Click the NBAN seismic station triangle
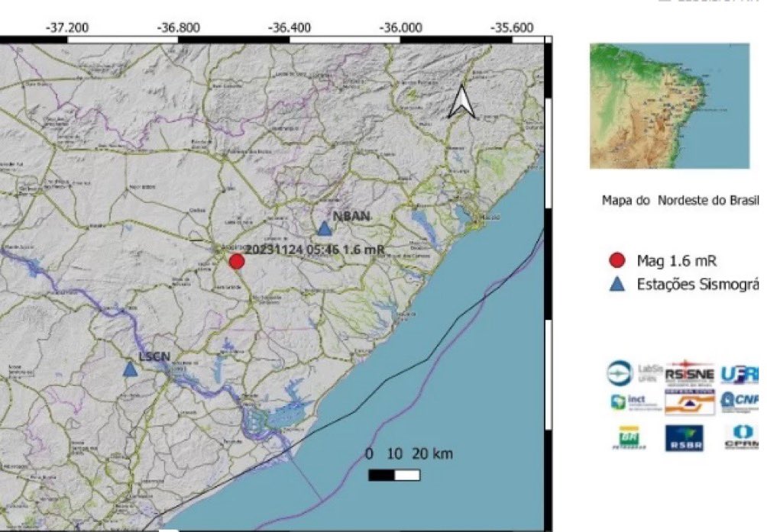The height and width of the screenshot is (532, 767). (324, 228)
